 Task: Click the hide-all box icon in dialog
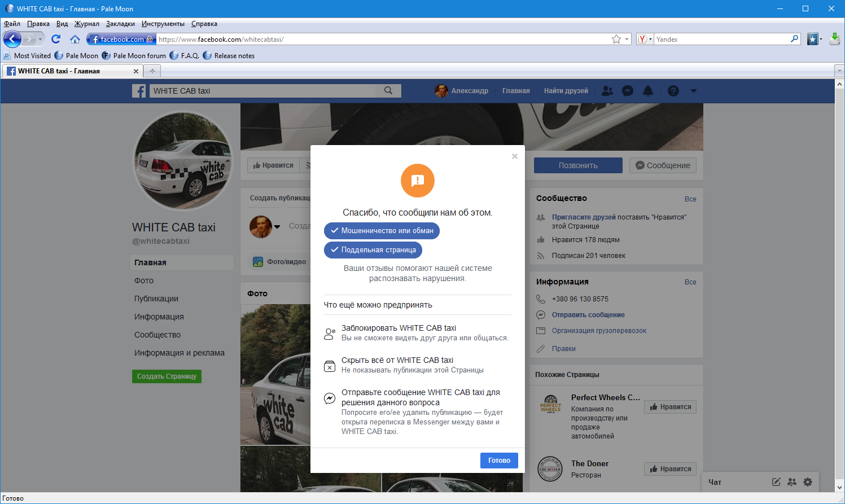(330, 366)
